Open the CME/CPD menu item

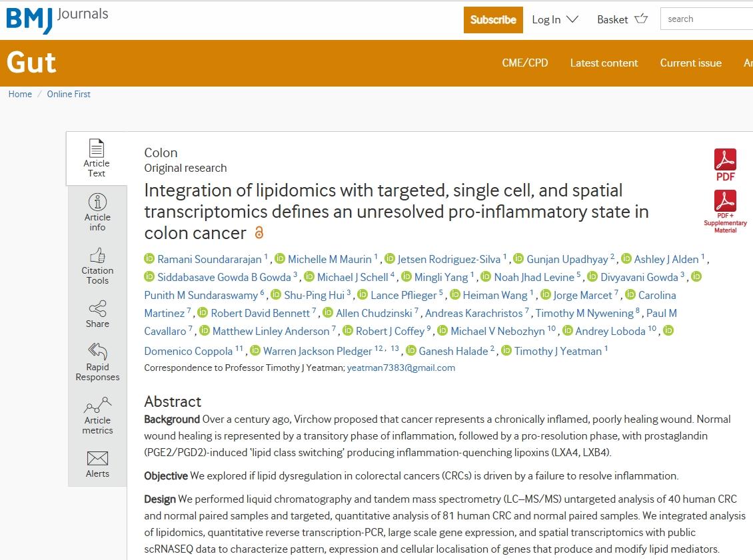click(524, 63)
